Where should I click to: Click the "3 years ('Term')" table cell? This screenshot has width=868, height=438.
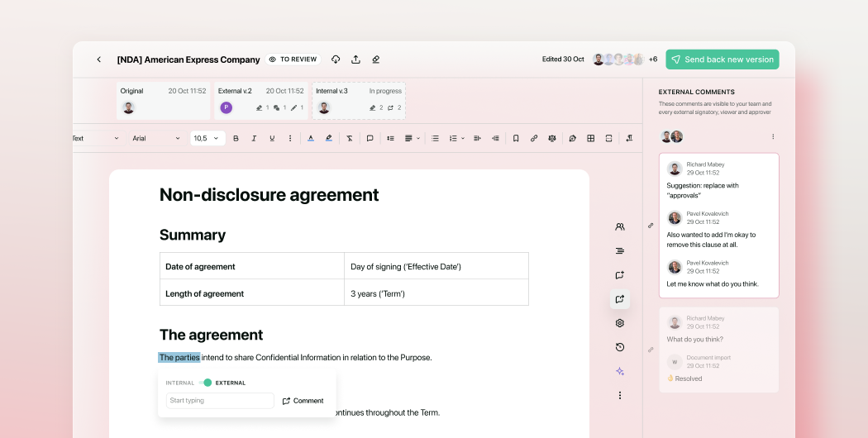(436, 293)
